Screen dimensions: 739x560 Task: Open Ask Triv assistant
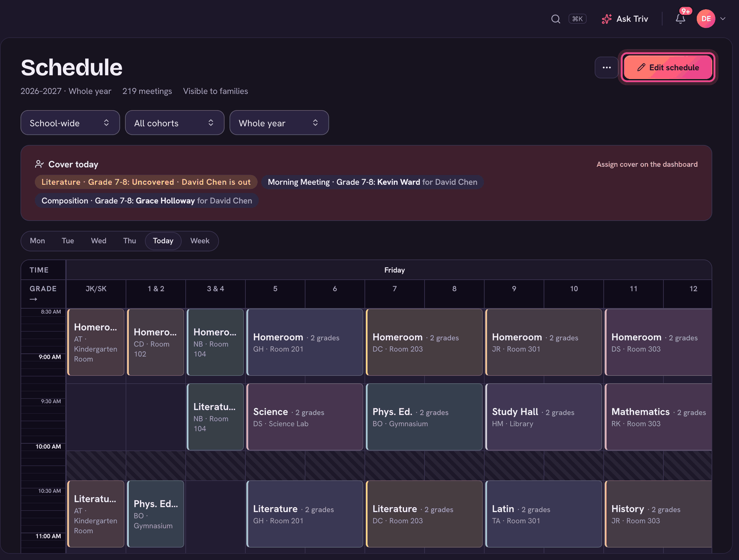point(625,19)
